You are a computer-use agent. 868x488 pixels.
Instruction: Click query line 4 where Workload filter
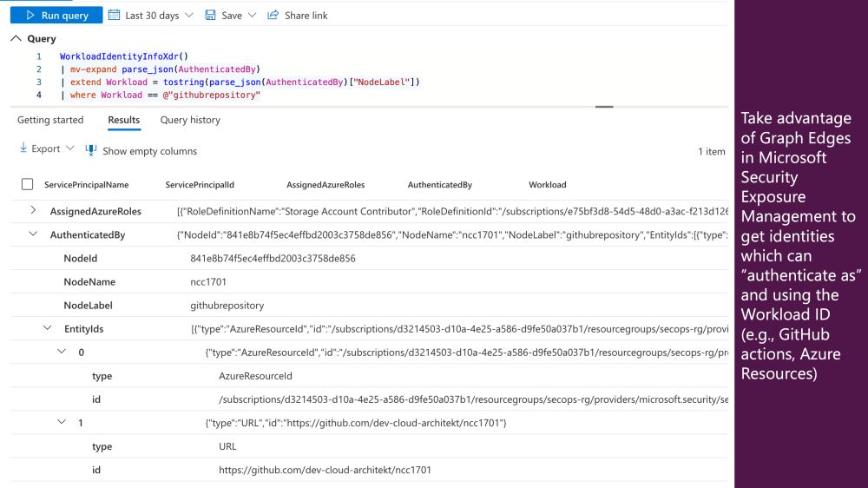point(160,95)
